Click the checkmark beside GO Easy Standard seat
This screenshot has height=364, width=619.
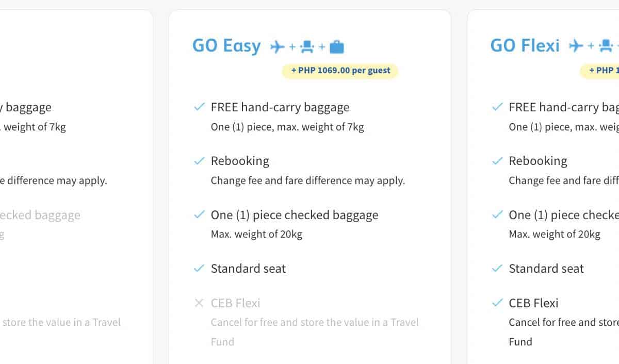click(x=199, y=269)
